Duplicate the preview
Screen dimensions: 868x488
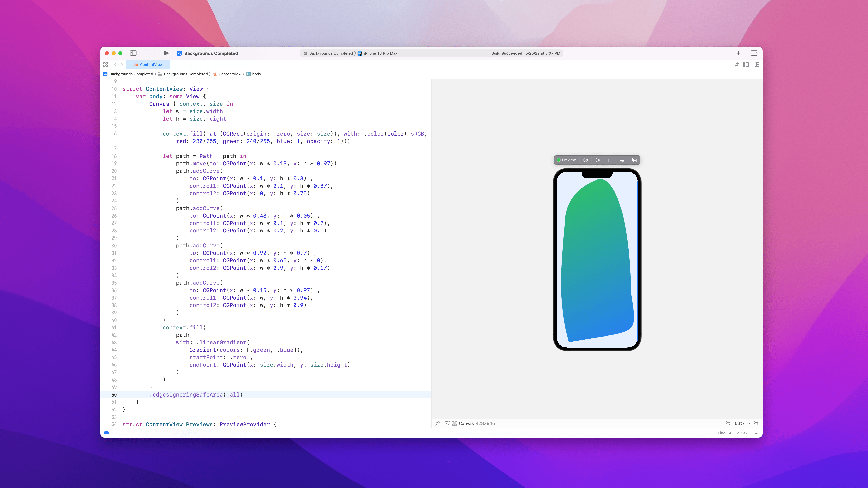[634, 160]
